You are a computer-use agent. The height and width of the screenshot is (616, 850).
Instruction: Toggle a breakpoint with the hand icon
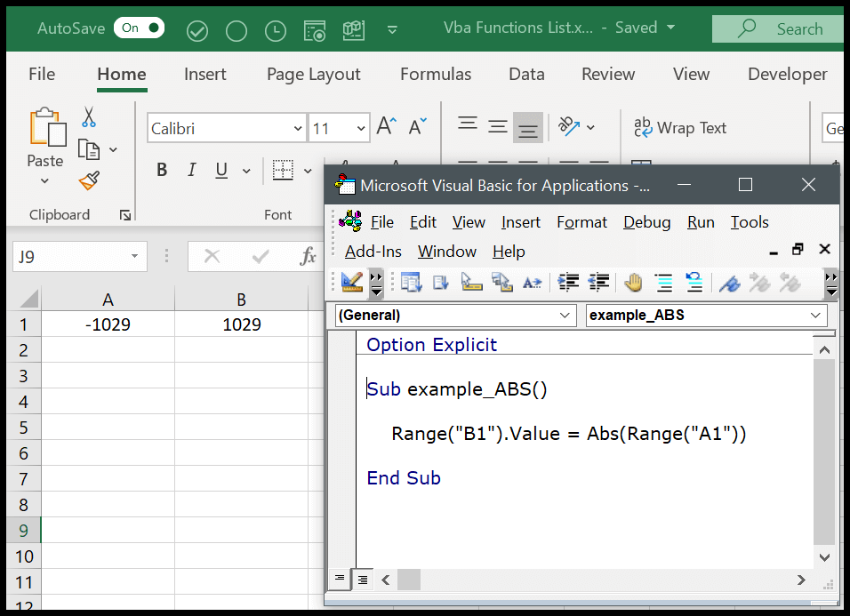pyautogui.click(x=633, y=283)
